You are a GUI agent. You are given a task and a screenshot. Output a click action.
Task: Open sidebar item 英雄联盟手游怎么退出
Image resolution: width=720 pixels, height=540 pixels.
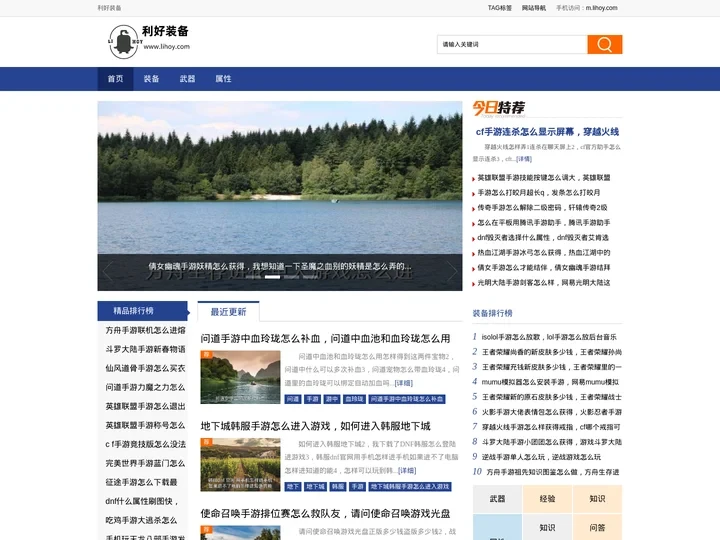(145, 406)
